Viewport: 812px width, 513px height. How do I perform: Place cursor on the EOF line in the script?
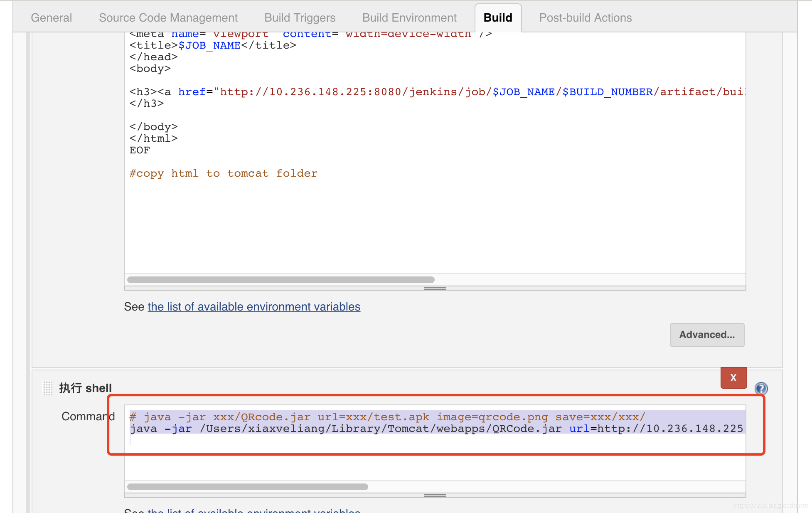(140, 150)
